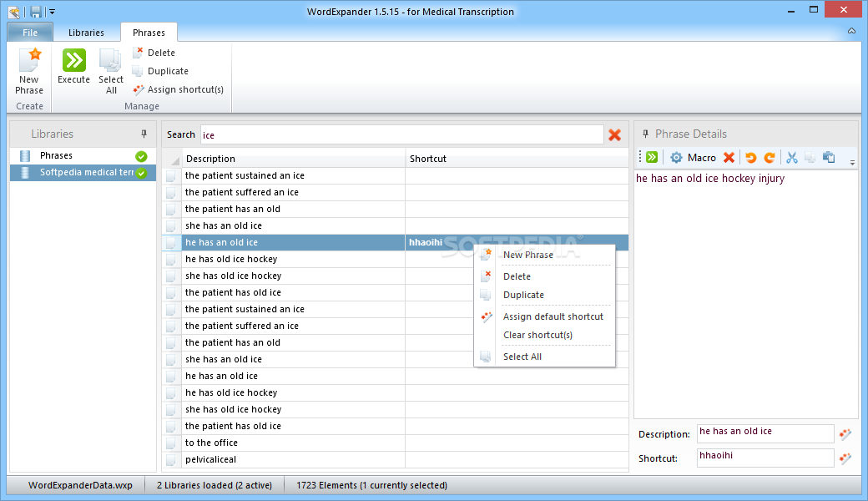Click the Paste clipboard icon
The image size is (868, 501).
point(829,157)
